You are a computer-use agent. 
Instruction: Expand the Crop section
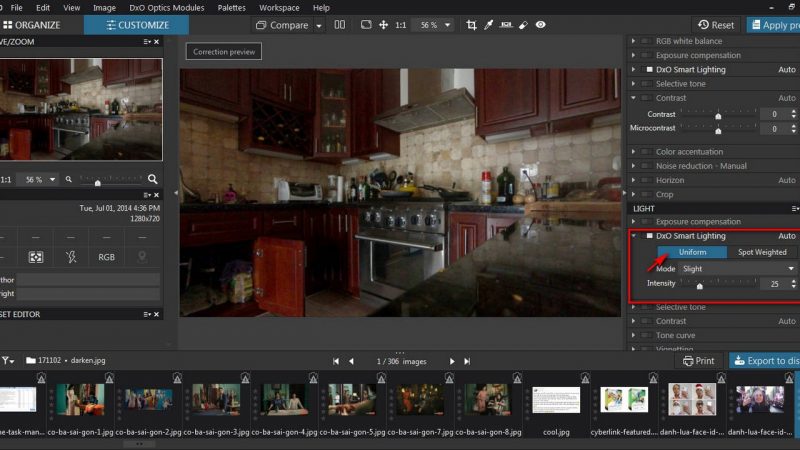click(633, 194)
